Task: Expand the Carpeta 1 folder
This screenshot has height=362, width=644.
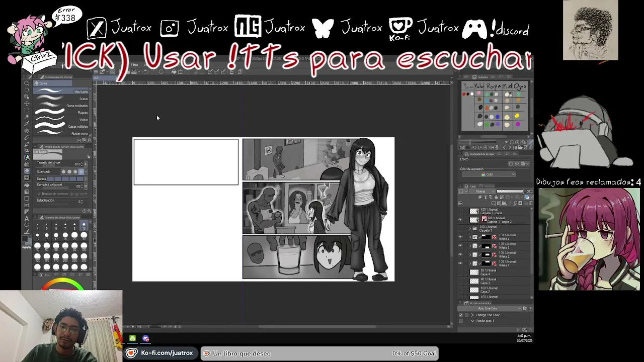Action: point(470,229)
